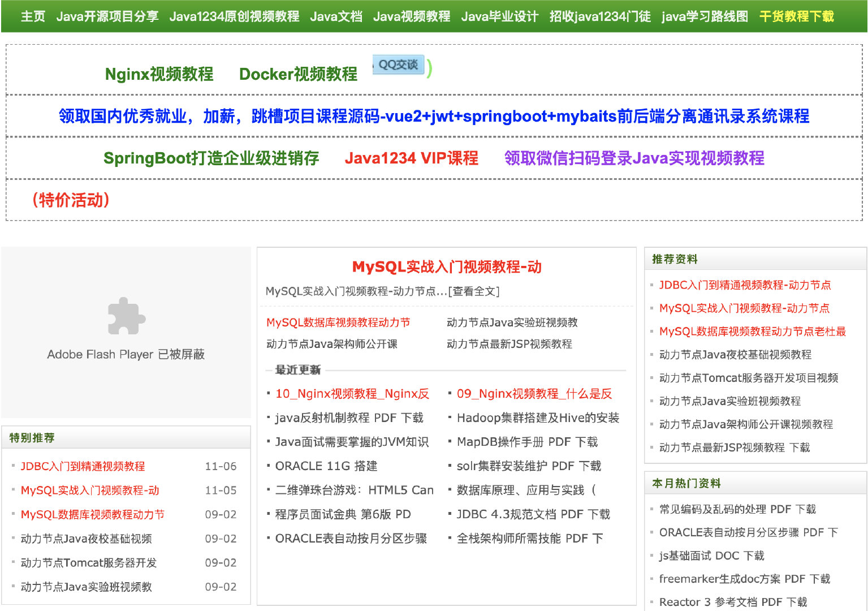Viewport: 868px width, 611px height.
Task: Open 动力节点Java夜校基础视频 in 特别推荐
Action: 87,539
